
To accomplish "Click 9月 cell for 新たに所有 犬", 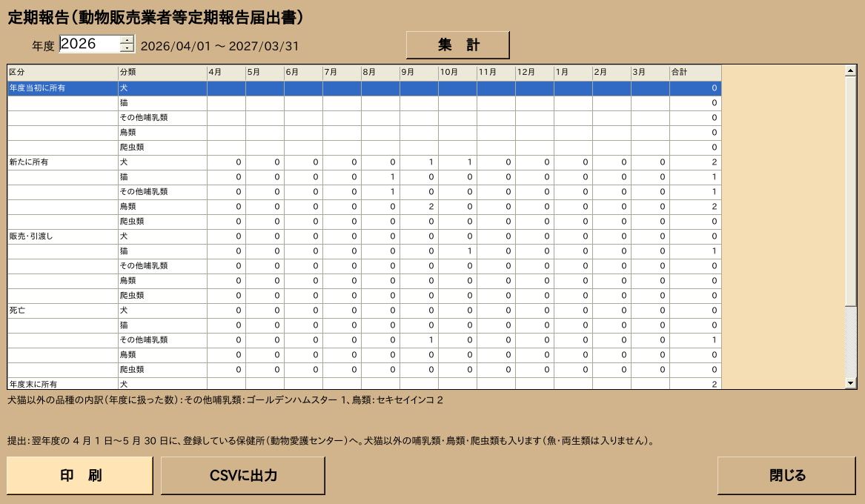I will (x=420, y=162).
